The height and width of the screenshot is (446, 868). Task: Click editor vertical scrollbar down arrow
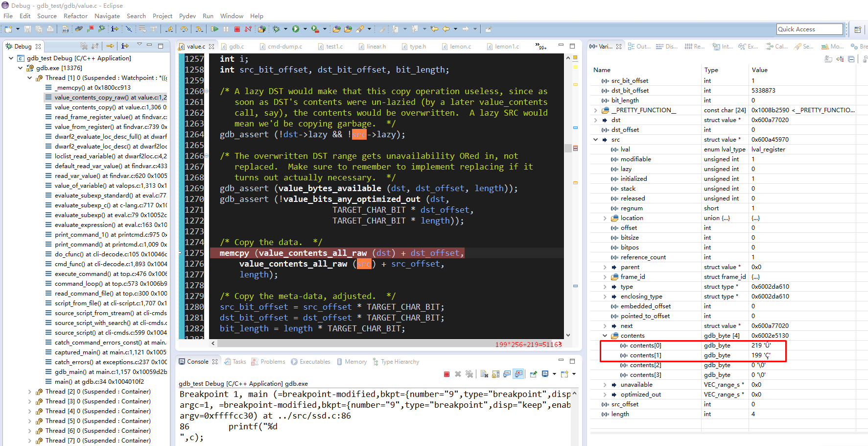pos(568,335)
